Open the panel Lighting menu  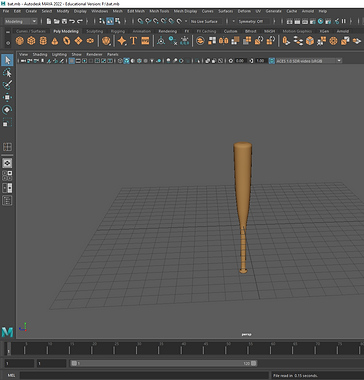tap(59, 54)
